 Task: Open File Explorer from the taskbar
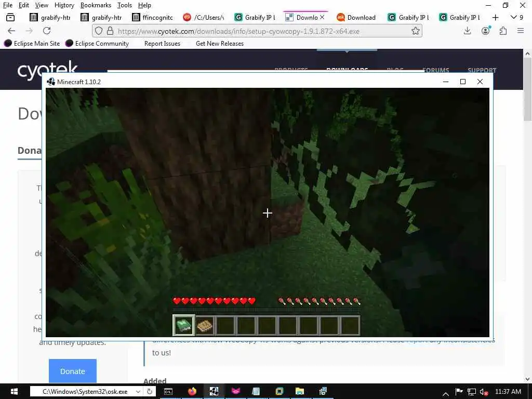coord(300,391)
